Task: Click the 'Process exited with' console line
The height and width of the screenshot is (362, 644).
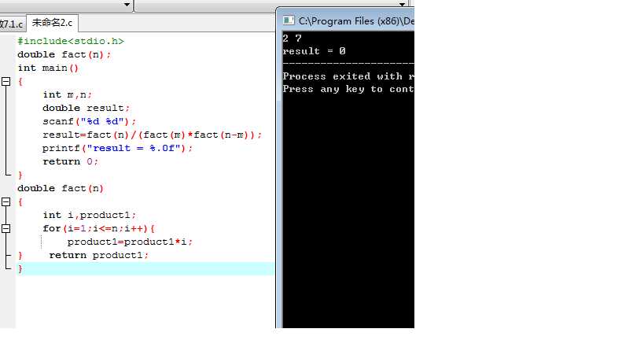Action: 348,76
